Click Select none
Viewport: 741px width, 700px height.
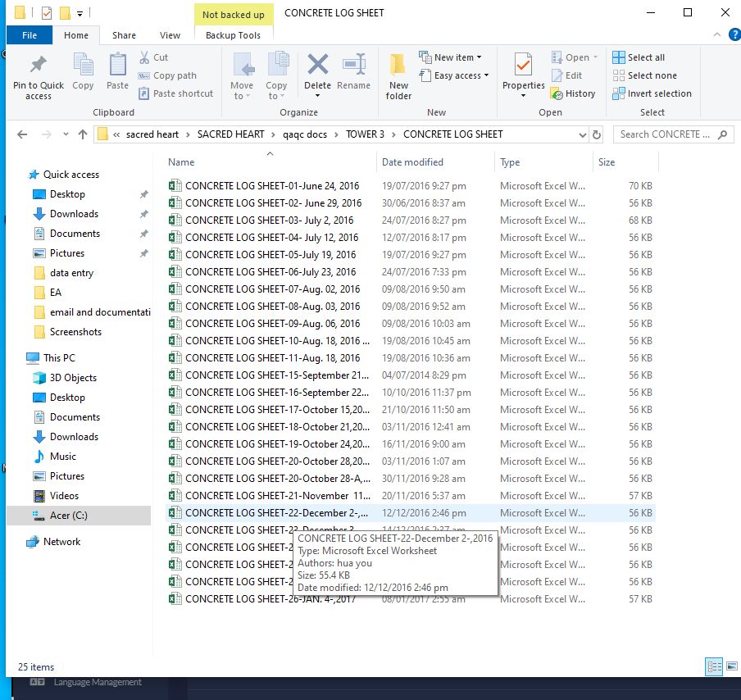coord(644,75)
